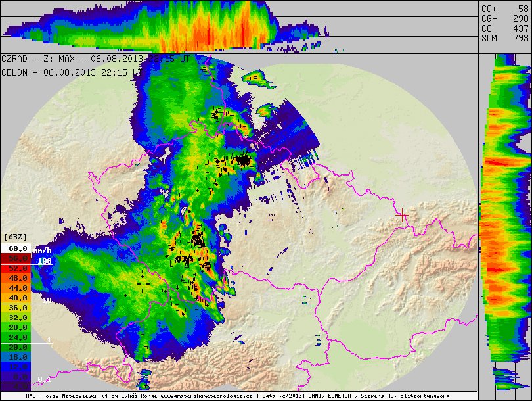The height and width of the screenshot is (401, 532).
Task: Click the [dBZ] legend heading
Action: coord(15,237)
